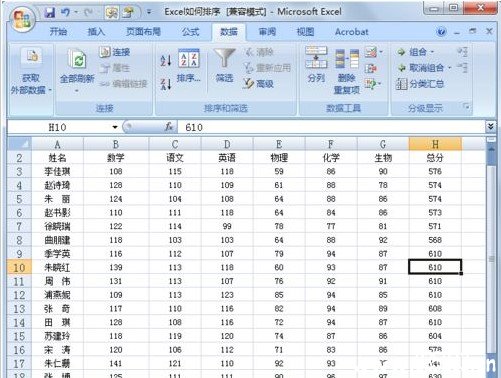Open the Group (组合) dropdown arrow
This screenshot has width=501, height=378.
[x=432, y=52]
